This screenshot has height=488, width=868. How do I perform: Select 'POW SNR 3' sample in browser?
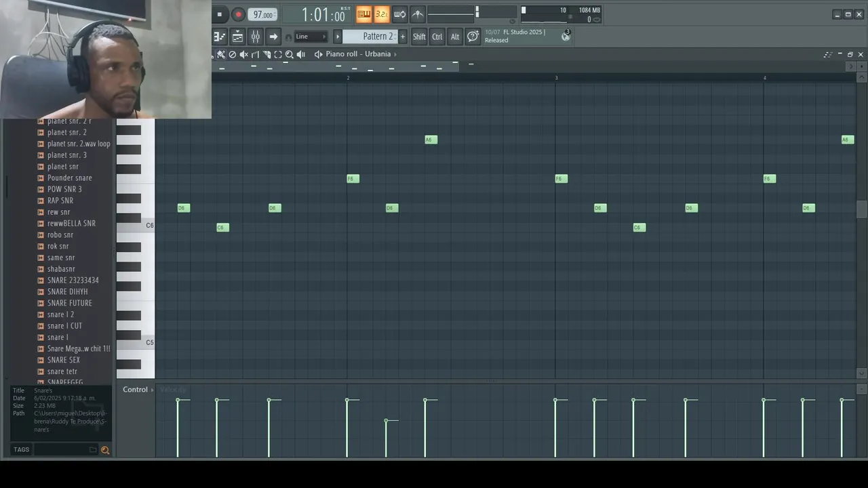click(x=64, y=189)
